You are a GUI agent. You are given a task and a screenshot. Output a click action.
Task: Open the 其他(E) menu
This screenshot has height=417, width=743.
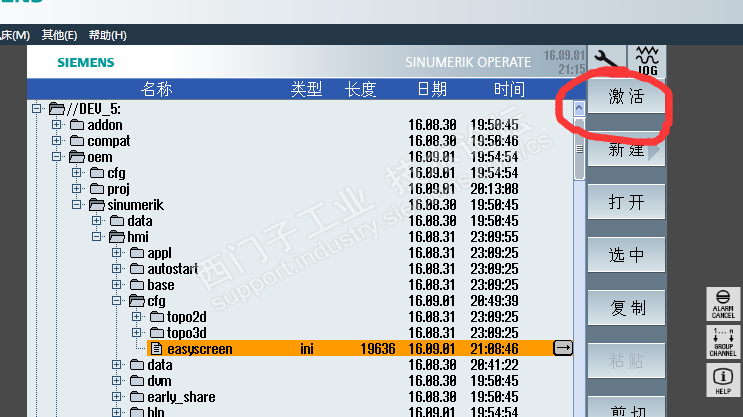pyautogui.click(x=59, y=35)
